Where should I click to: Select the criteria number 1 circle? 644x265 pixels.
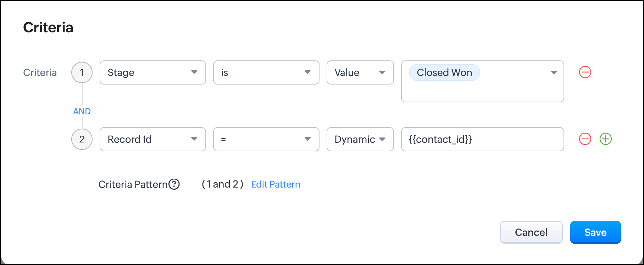(x=82, y=72)
